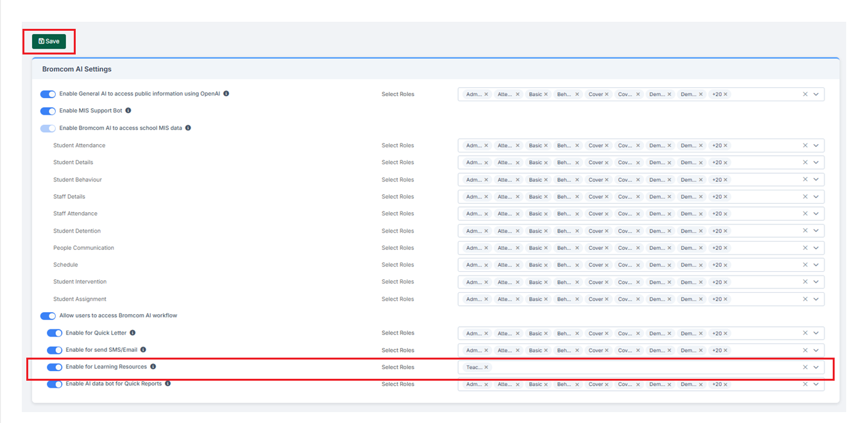Screen dimensions: 868x423
Task: Disable the Enable MIS Support Bot toggle
Action: coord(48,110)
